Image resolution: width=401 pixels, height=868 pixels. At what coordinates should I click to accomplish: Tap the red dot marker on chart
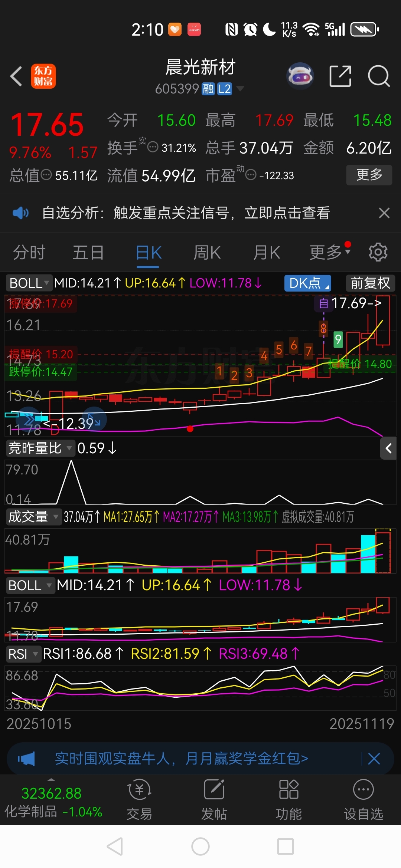pyautogui.click(x=190, y=429)
